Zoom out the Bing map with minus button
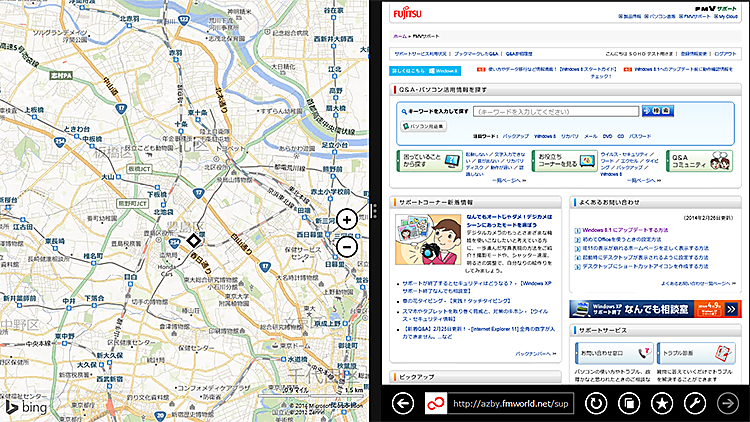Image resolution: width=750 pixels, height=422 pixels. point(347,247)
